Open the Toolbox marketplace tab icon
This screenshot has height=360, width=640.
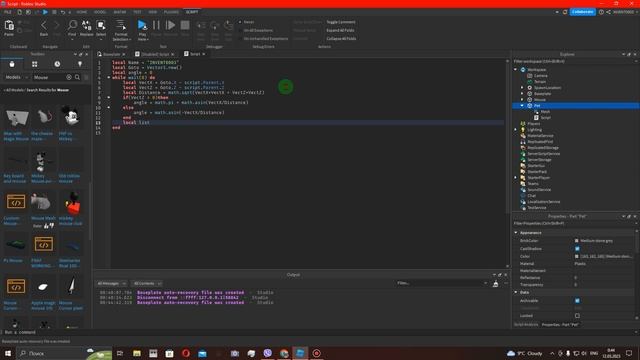coord(12,64)
